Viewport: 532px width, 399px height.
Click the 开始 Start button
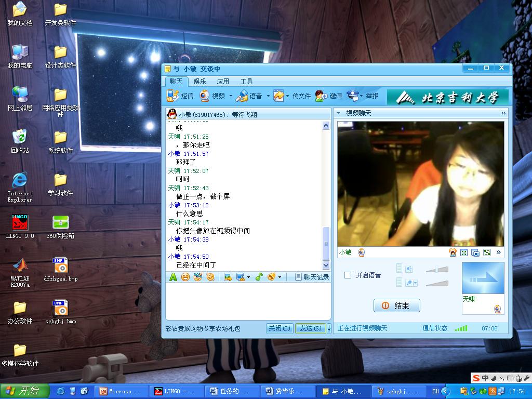(x=24, y=391)
